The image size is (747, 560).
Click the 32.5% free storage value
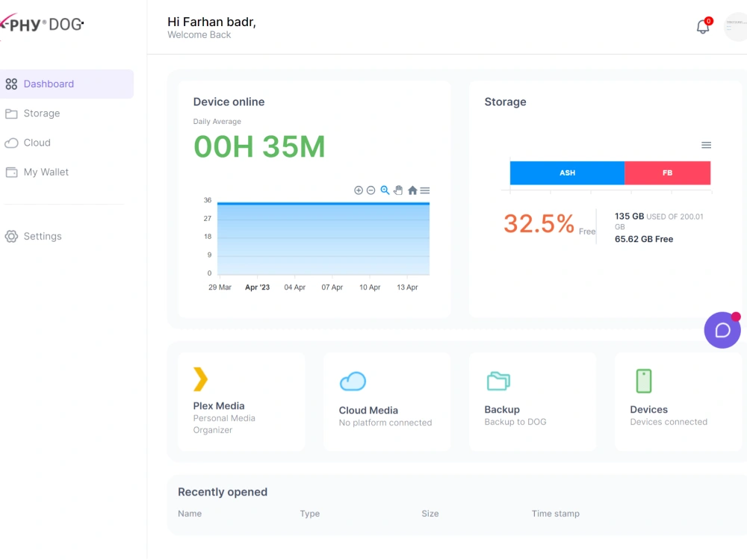539,224
